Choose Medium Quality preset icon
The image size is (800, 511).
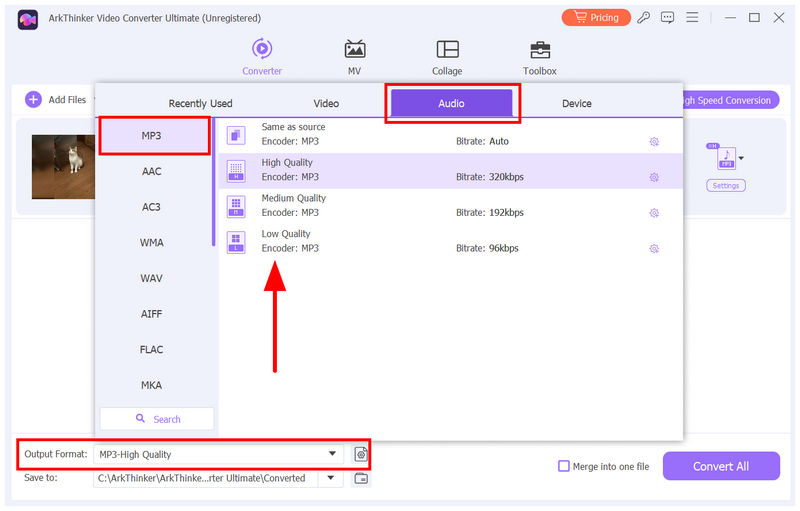(x=236, y=207)
